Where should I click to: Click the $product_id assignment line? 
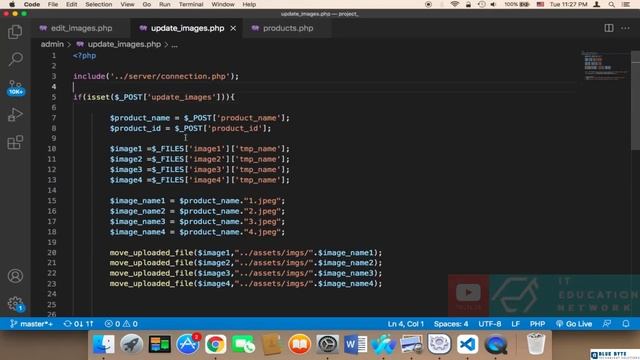(190, 128)
